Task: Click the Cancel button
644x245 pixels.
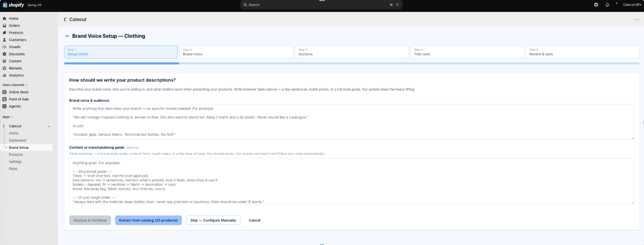Action: click(254, 220)
